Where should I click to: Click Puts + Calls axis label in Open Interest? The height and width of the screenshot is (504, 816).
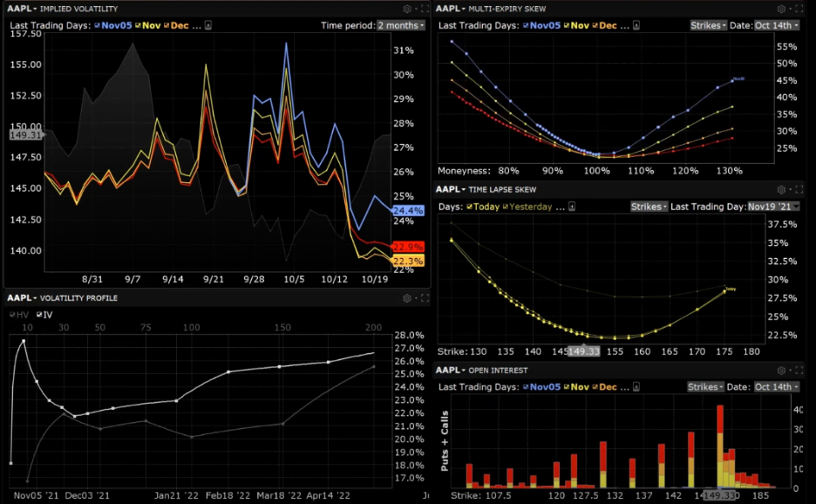coord(445,441)
